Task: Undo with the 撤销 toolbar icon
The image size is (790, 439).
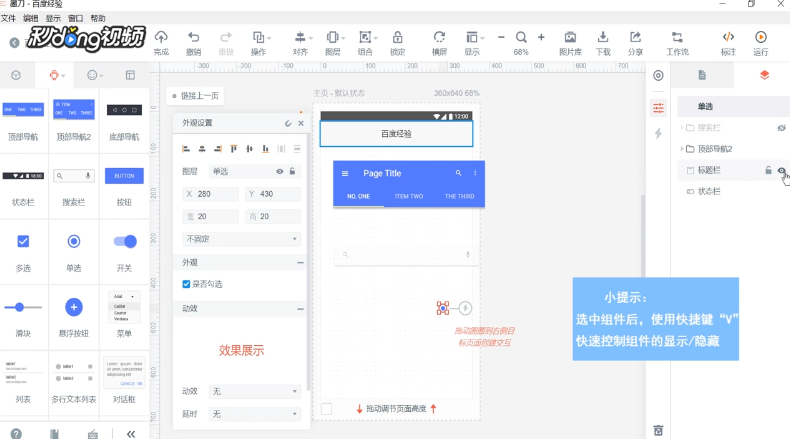Action: 193,37
